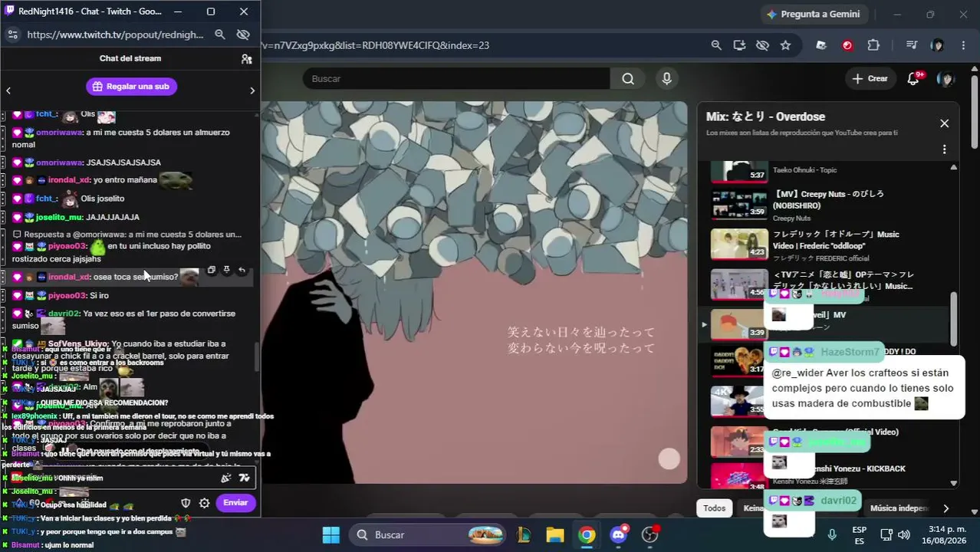Click the YouTube Crear button
The image size is (980, 552).
(870, 78)
